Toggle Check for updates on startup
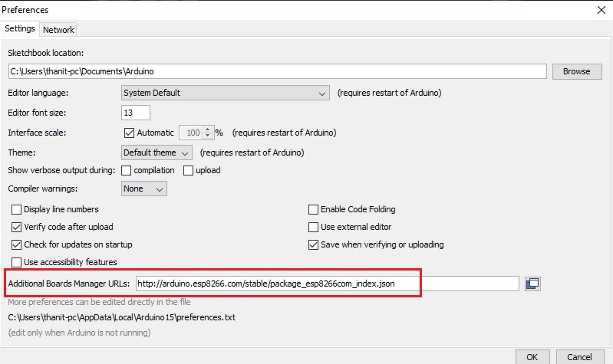Screen dimensions: 613x364 point(17,244)
